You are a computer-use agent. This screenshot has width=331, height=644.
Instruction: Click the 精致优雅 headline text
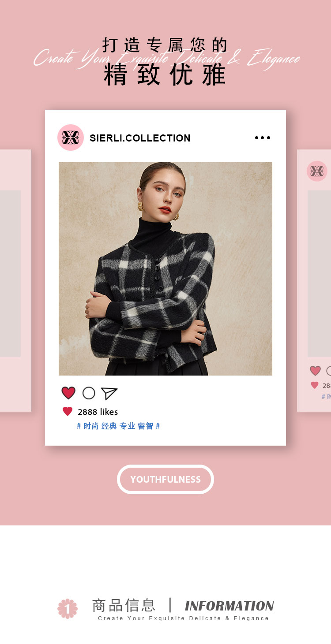tap(165, 75)
